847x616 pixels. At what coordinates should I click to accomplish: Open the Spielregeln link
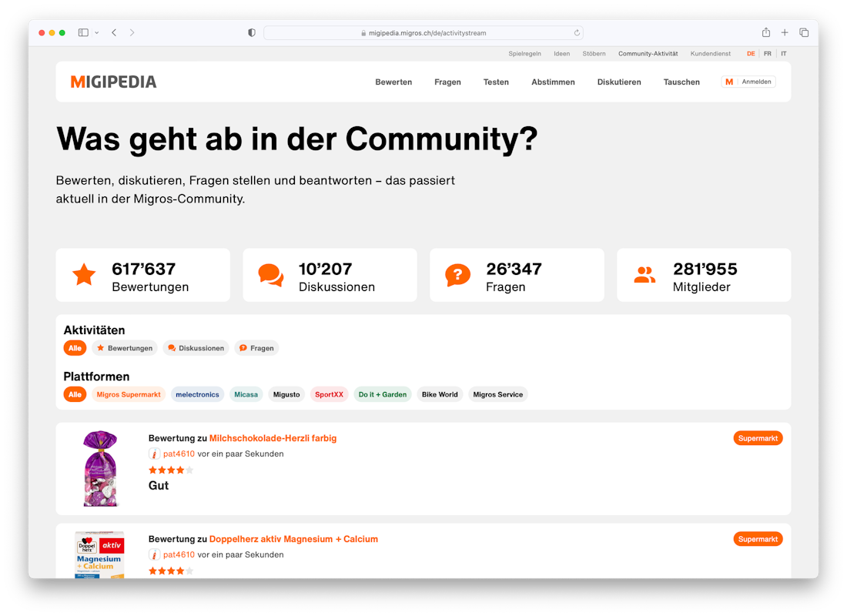click(524, 53)
